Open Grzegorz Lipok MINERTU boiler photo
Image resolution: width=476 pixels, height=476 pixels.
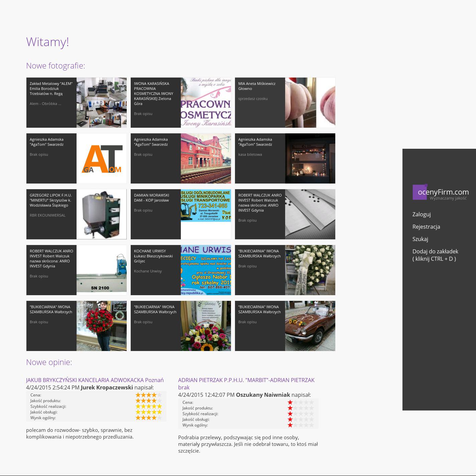click(x=102, y=214)
